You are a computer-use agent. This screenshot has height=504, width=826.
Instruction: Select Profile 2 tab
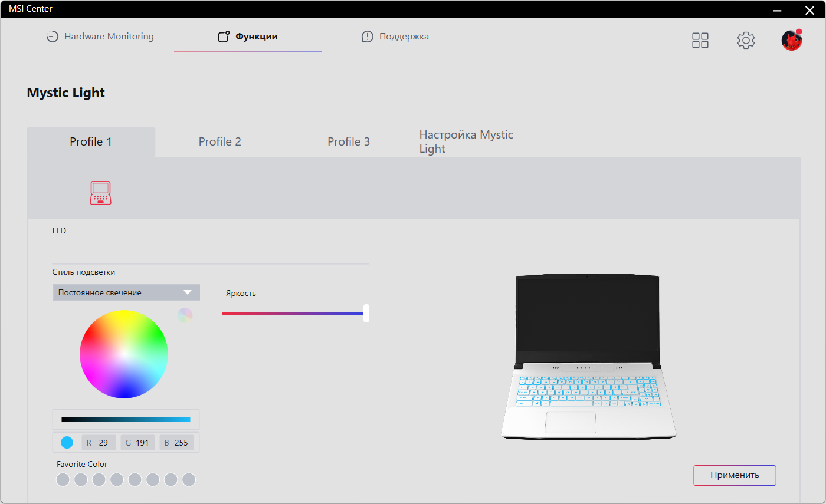click(220, 142)
